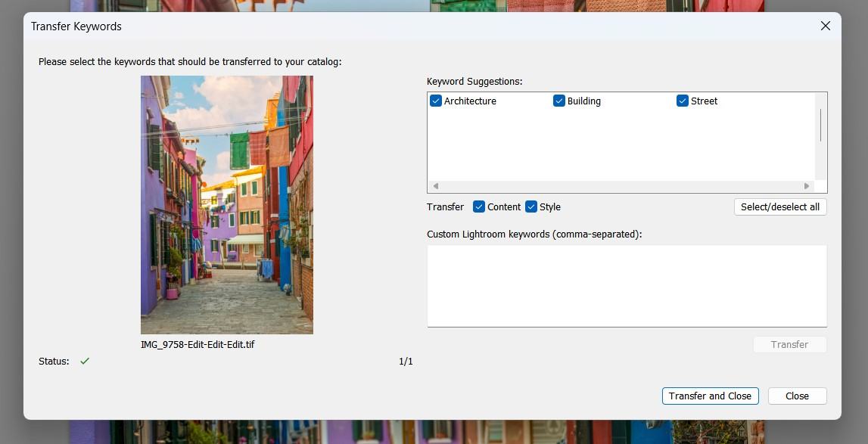Click the Status label
Viewport: 868px width, 444px height.
click(53, 361)
